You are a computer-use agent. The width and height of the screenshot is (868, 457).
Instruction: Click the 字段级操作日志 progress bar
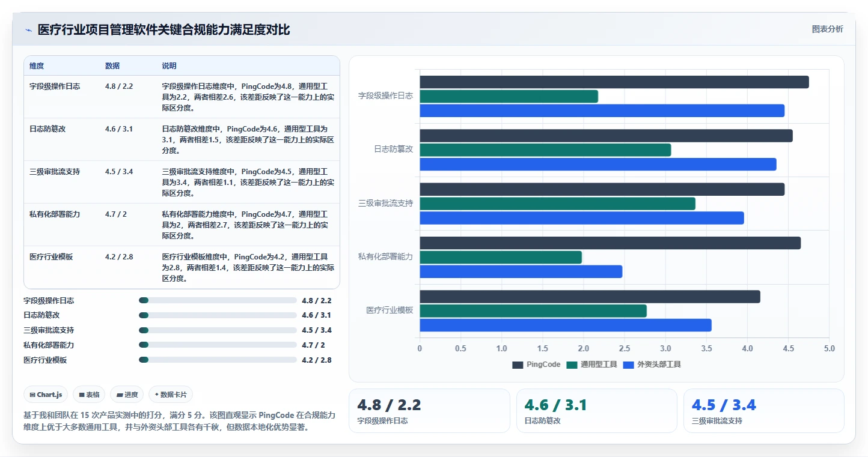click(x=218, y=300)
